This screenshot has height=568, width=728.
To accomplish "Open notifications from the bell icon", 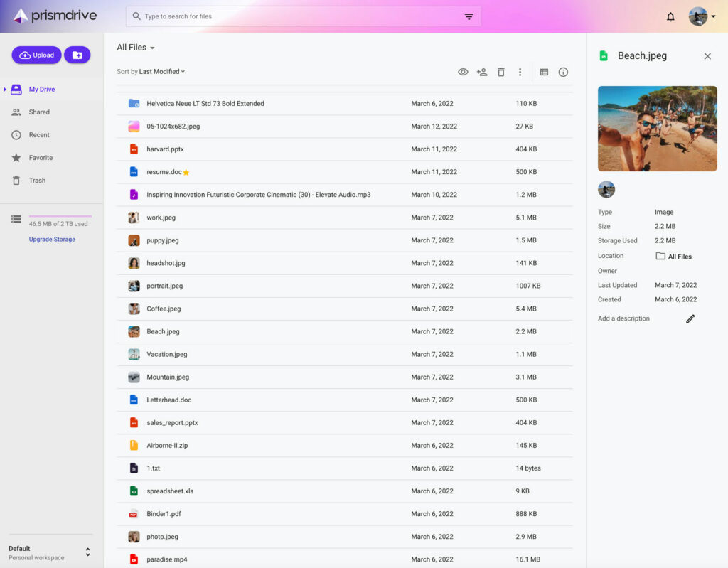I will pyautogui.click(x=670, y=16).
